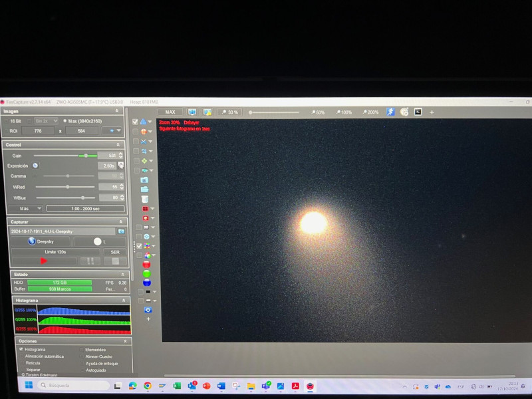Collapse the Capturar panel
Image resolution: width=532 pixels, height=399 pixels.
click(x=121, y=221)
